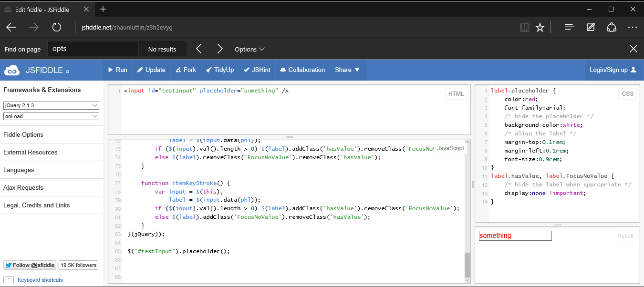Follow @jsfiddle on Twitter
This screenshot has width=644, height=287.
30,265
